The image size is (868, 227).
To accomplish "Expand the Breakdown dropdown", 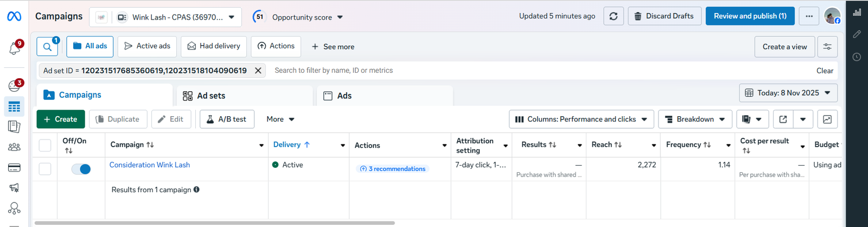I will [695, 119].
